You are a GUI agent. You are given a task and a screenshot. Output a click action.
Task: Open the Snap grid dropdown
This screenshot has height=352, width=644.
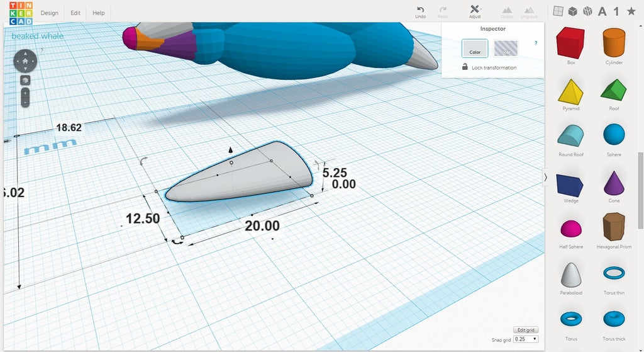[x=526, y=339]
